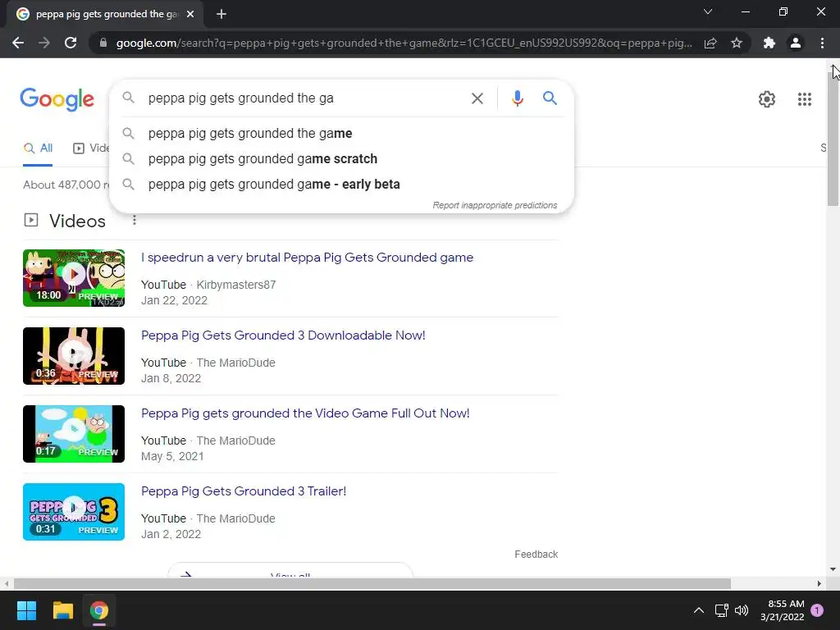This screenshot has width=840, height=630.
Task: Open the clock showing 8:55 AM
Action: [x=782, y=610]
